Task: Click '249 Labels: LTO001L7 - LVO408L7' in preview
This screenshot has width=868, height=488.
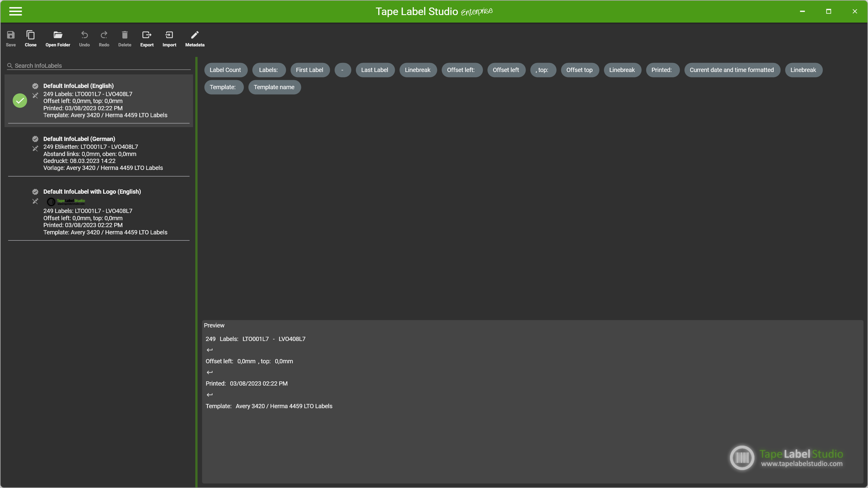Action: [255, 339]
